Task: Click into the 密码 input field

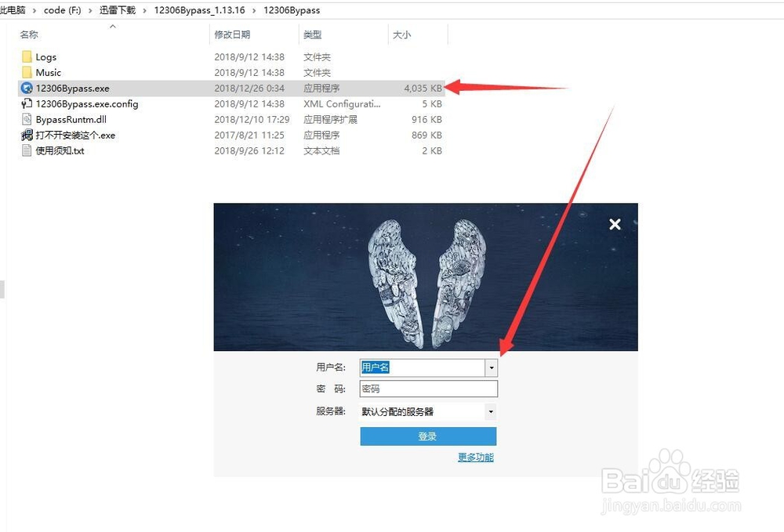Action: point(429,389)
